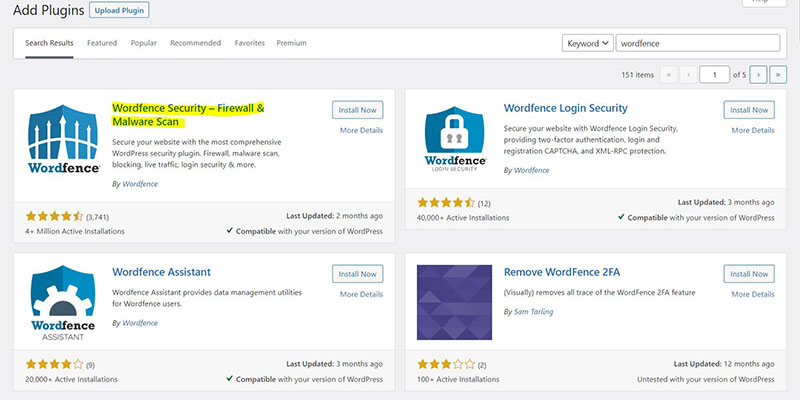
Task: Open More Details for Remove WordFence 2FA
Action: click(x=753, y=294)
